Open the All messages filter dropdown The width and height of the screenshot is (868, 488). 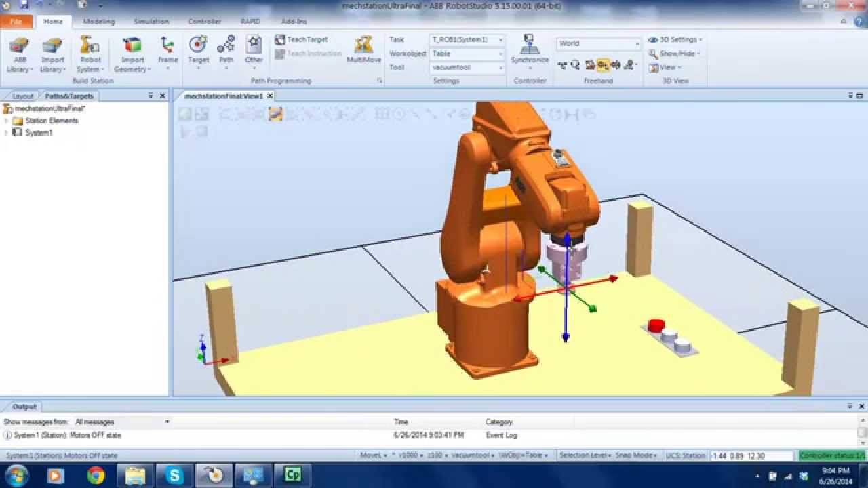pyautogui.click(x=122, y=422)
